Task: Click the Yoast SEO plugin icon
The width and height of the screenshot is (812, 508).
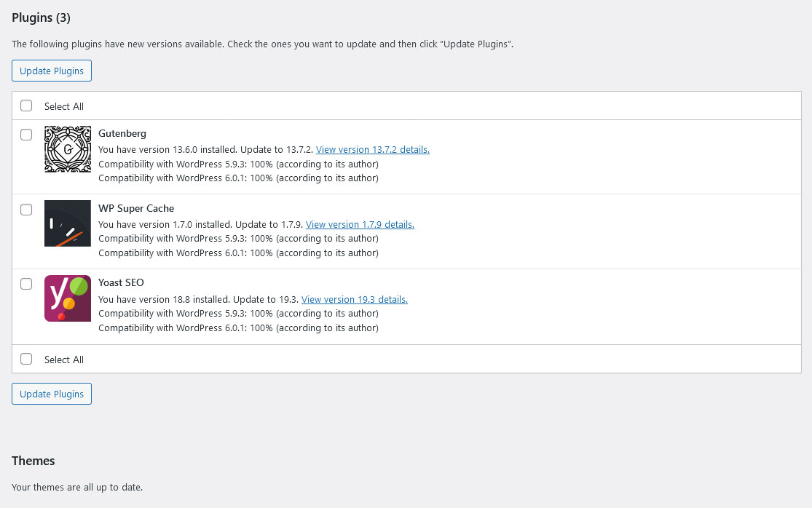Action: (x=67, y=298)
